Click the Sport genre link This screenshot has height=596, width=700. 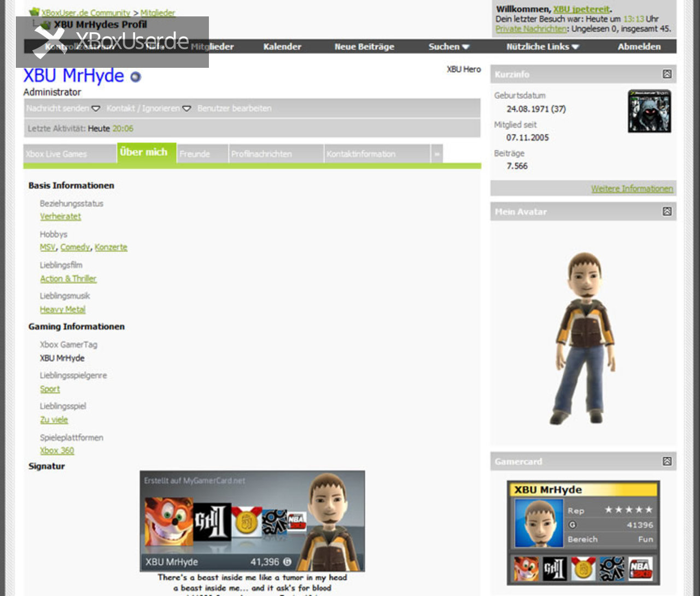(x=50, y=389)
